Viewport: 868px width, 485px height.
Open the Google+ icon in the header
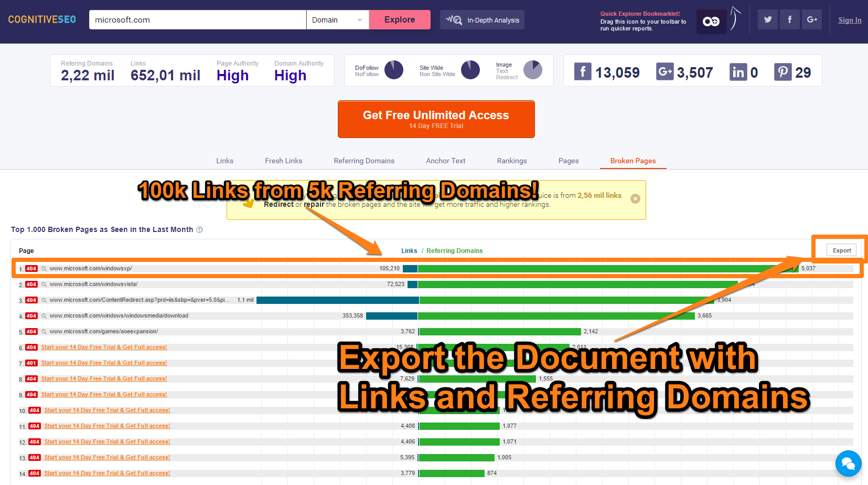pos(811,19)
